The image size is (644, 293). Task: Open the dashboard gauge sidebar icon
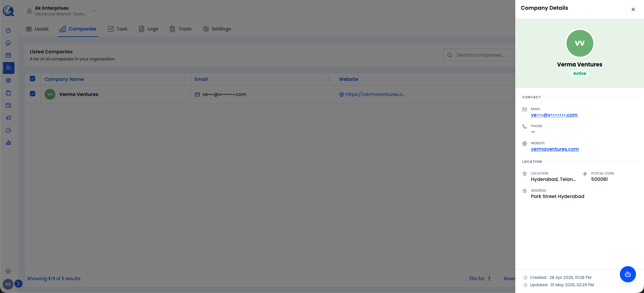point(8,31)
